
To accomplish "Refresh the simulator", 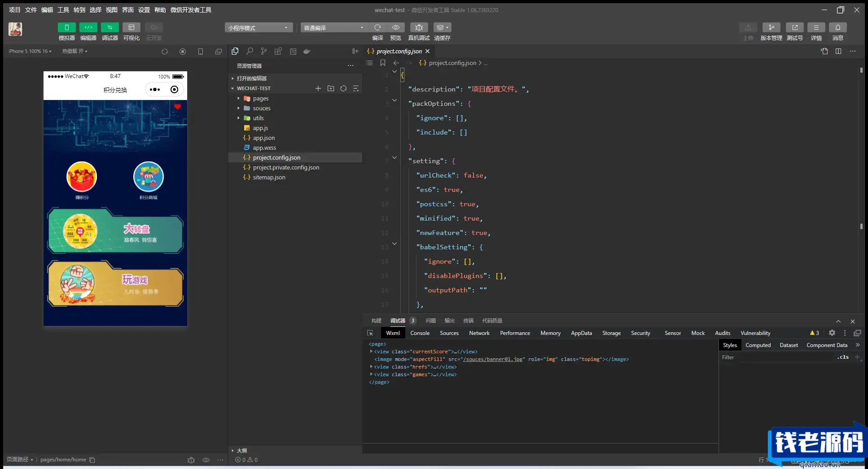I will 165,52.
